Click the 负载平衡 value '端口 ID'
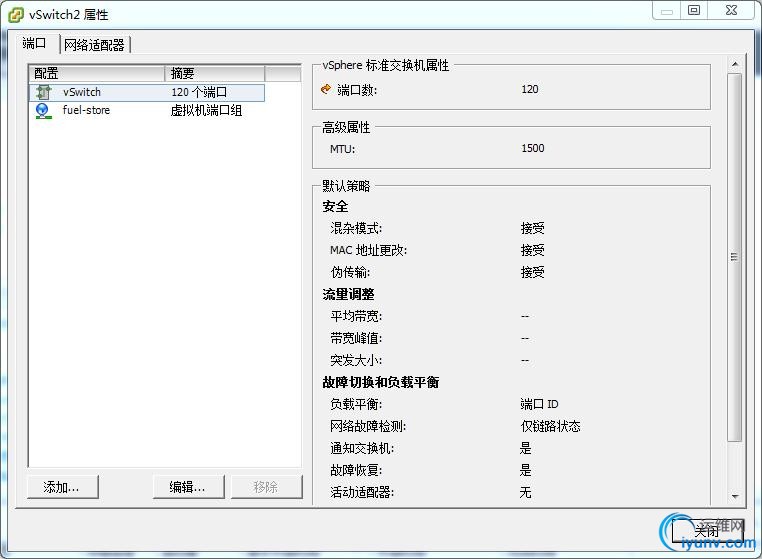762x559 pixels. click(539, 404)
